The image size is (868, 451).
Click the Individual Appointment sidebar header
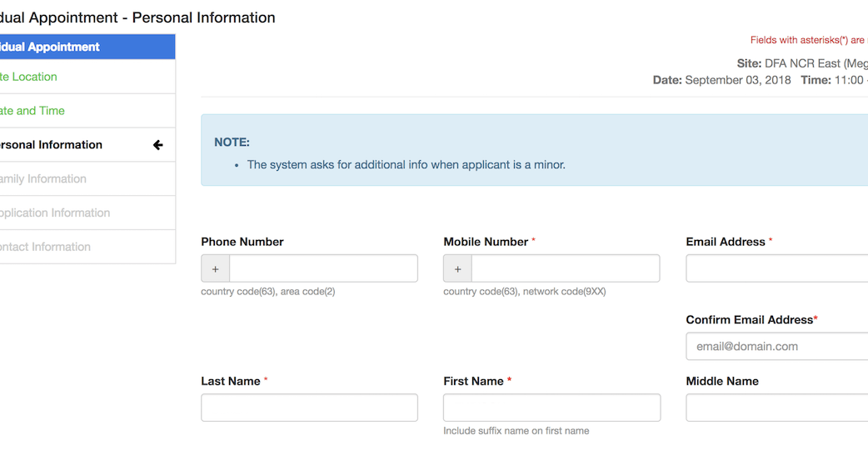pos(50,48)
